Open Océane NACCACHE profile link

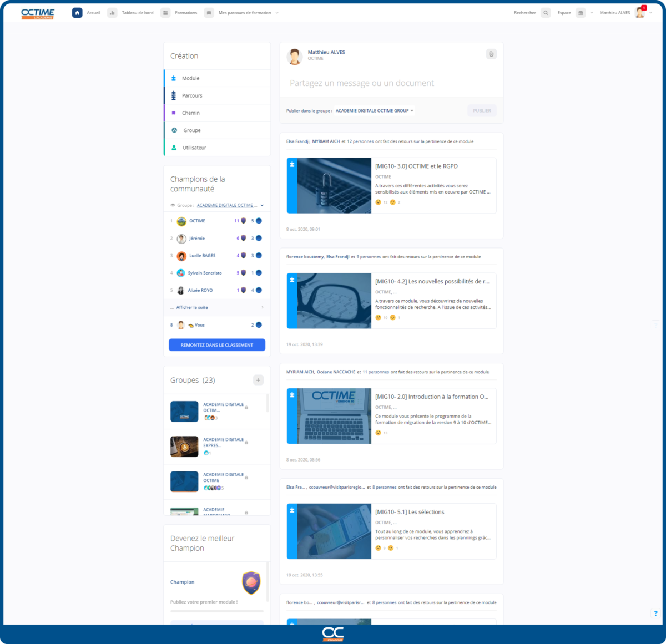336,372
